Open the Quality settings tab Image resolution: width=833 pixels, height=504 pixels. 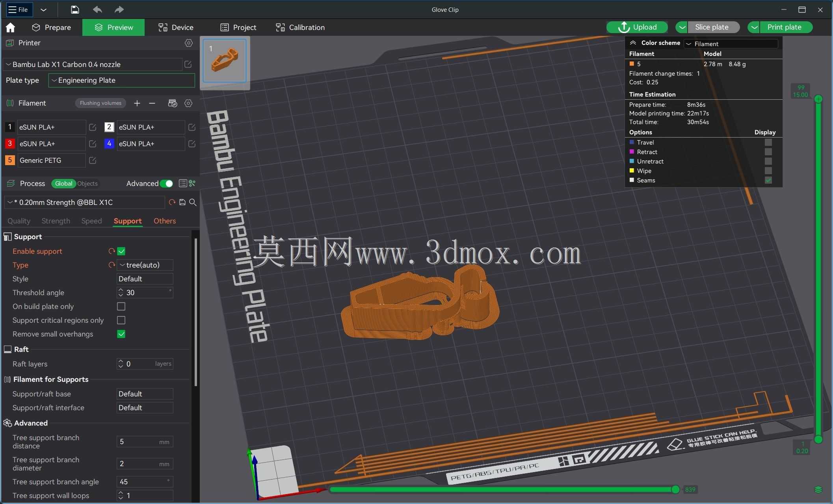[x=19, y=221]
